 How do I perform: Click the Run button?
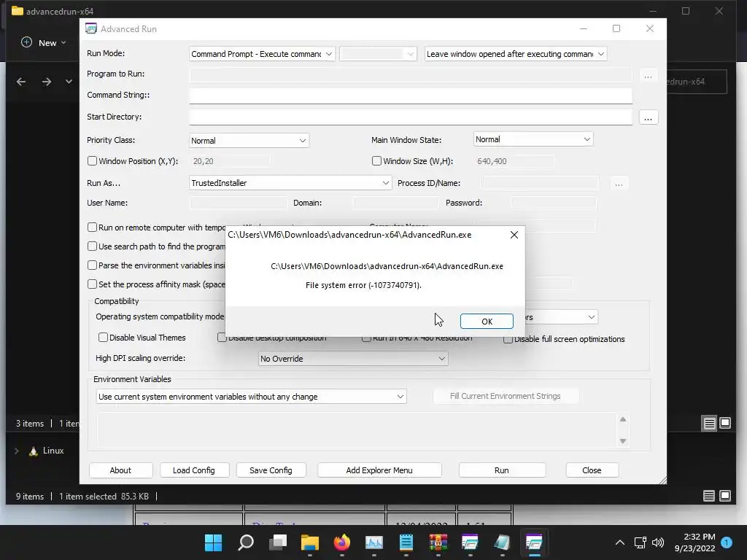coord(502,470)
